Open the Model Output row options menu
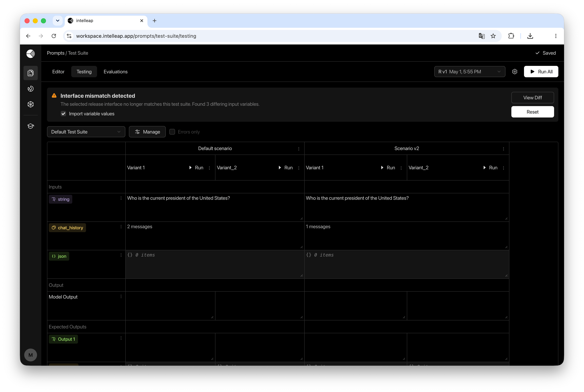 (x=121, y=297)
